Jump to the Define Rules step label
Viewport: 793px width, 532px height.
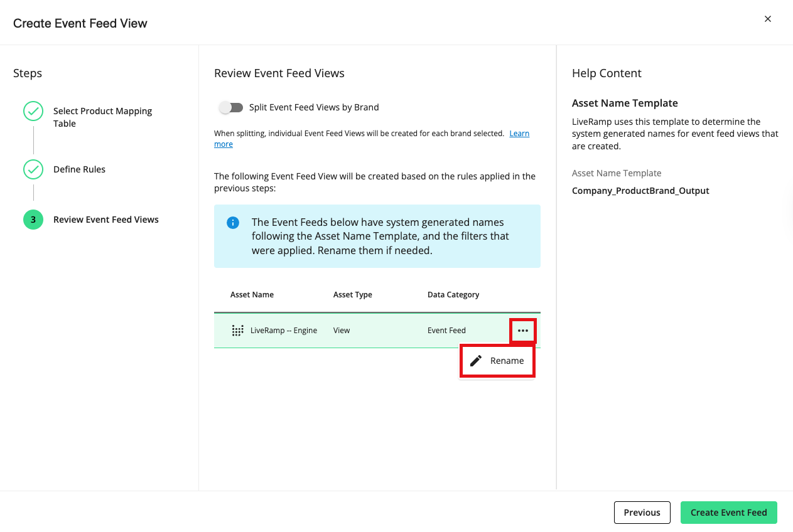tap(79, 169)
